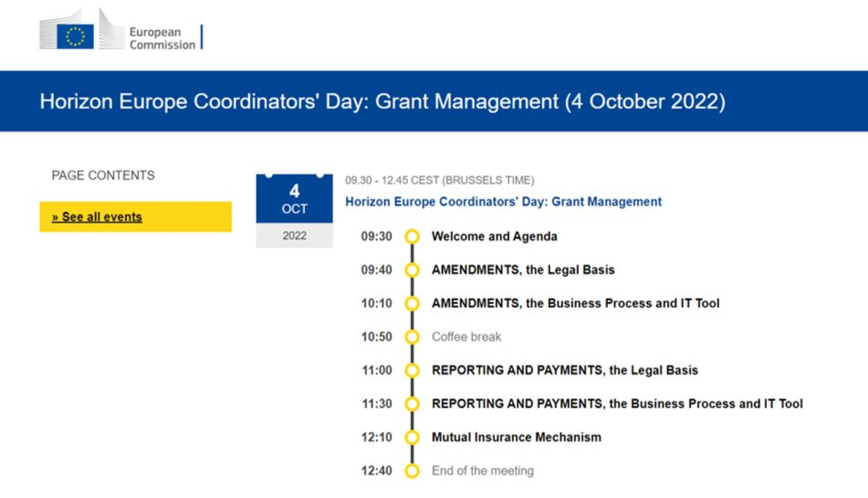
Task: Open Horizon Europe Coordinators' Day event title link
Action: click(x=503, y=202)
